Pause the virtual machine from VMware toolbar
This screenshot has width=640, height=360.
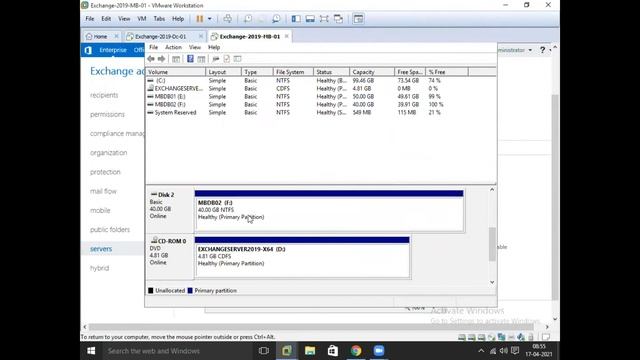[200, 19]
